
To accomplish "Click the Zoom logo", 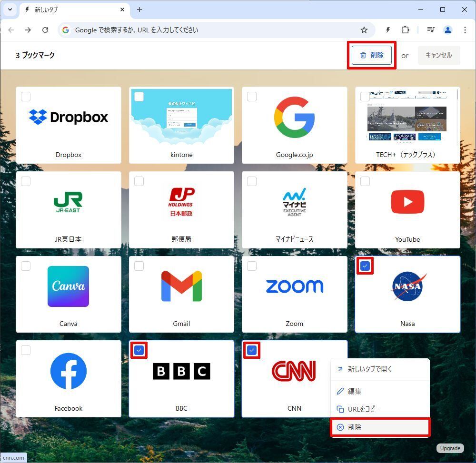I will coord(295,286).
